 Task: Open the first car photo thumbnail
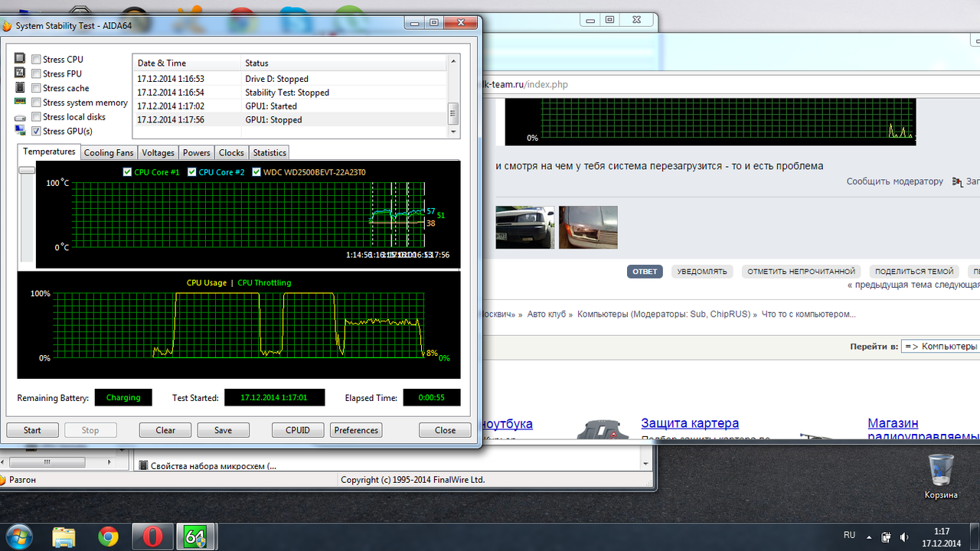pos(524,227)
